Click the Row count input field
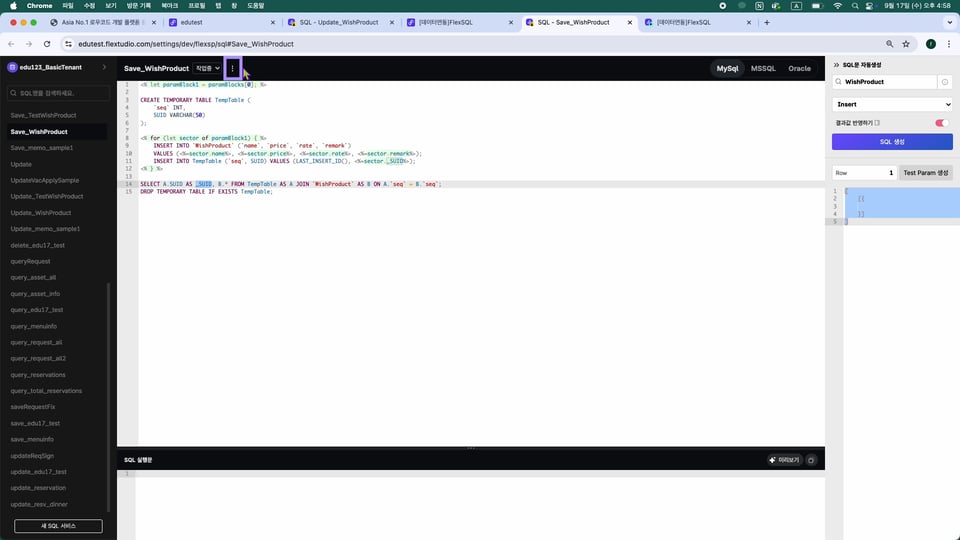Image resolution: width=960 pixels, height=540 pixels. [864, 173]
